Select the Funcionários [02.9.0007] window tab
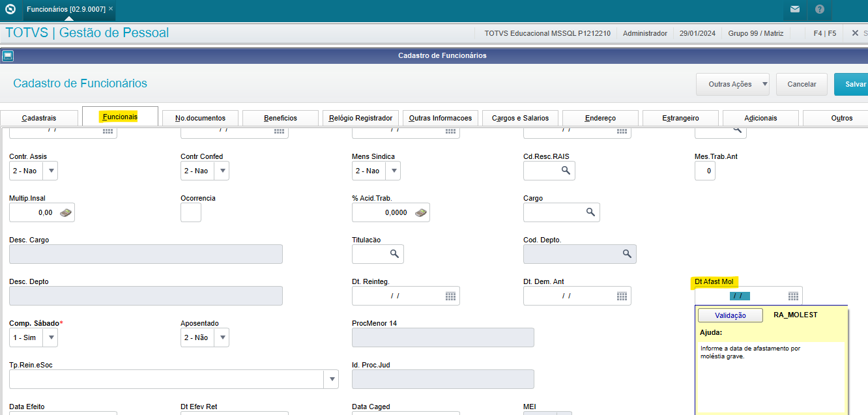Viewport: 868px width, 415px height. pyautogui.click(x=66, y=9)
